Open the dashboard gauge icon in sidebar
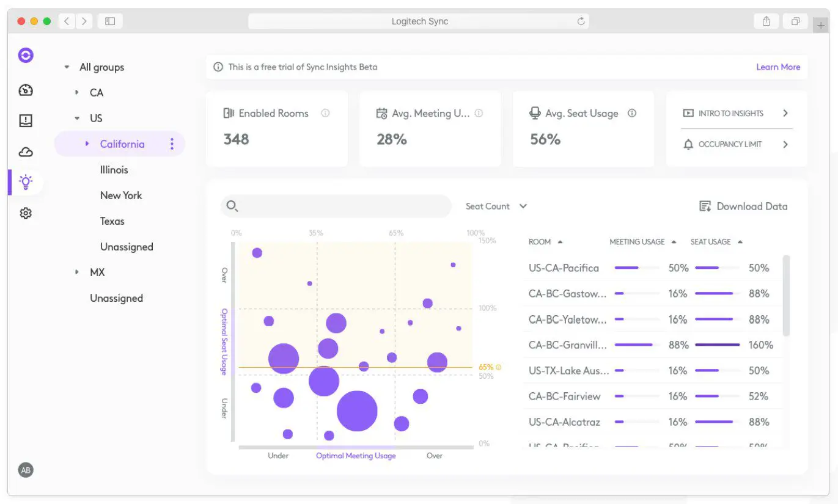838x504 pixels. click(x=26, y=90)
